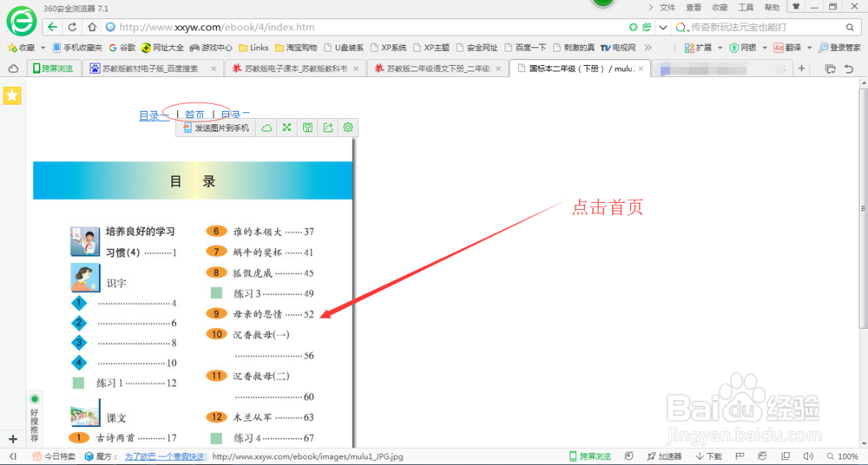Click the sidebar plus add button
This screenshot has width=868, height=465.
point(13,440)
